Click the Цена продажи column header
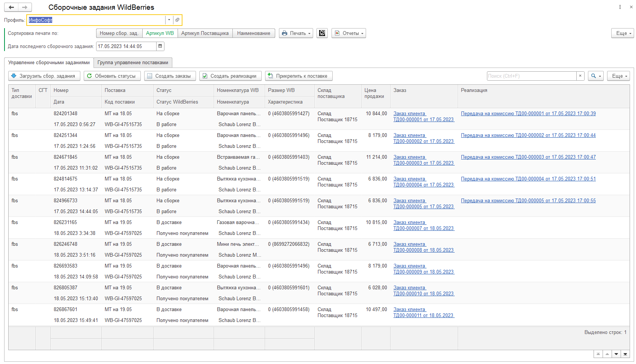This screenshot has width=636, height=364. click(x=376, y=96)
